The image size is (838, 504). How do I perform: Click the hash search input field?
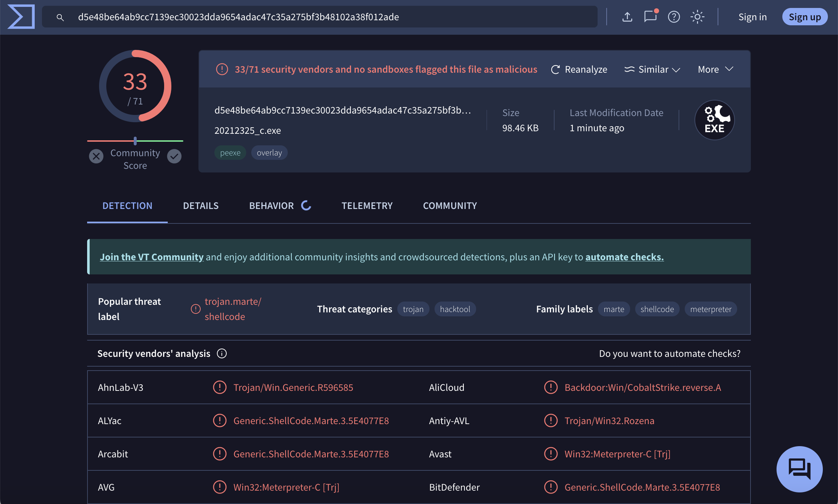coord(325,17)
